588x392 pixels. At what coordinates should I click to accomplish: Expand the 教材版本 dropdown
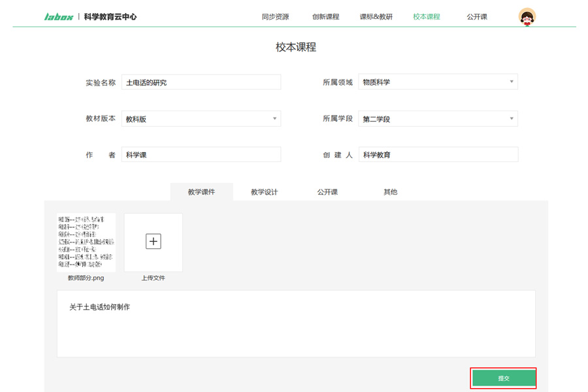(201, 119)
